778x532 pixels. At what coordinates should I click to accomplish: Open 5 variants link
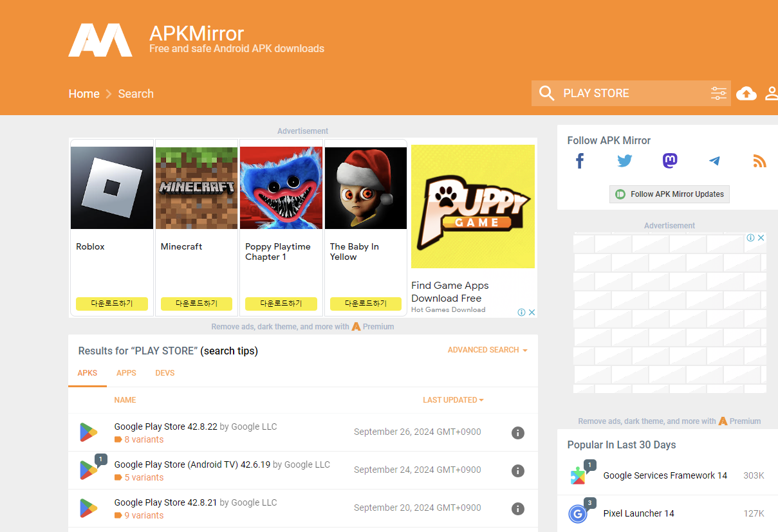[x=144, y=478]
